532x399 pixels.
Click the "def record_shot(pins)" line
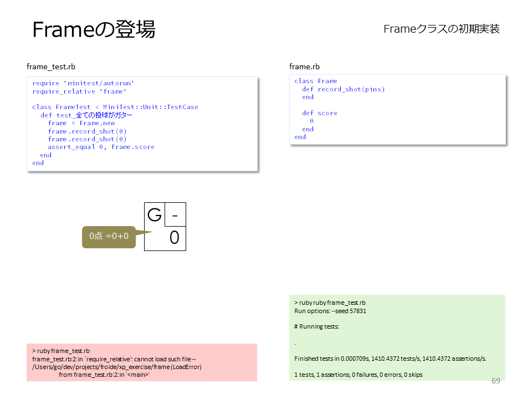(x=344, y=89)
